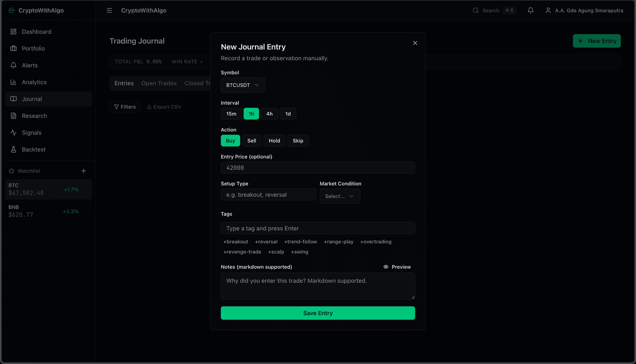The image size is (636, 364).
Task: Open Alerts from the sidebar
Action: (29, 65)
